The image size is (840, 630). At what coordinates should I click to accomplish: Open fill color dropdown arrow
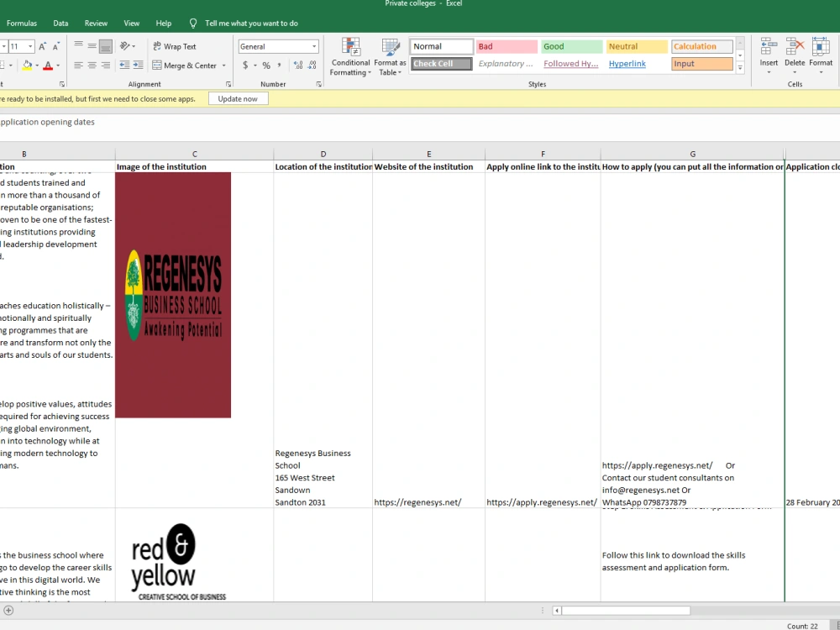coord(37,66)
